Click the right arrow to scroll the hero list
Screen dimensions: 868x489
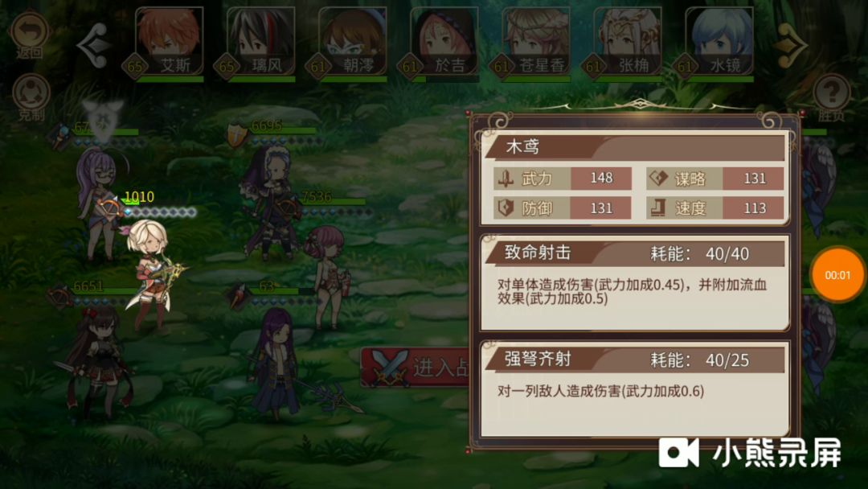pos(791,45)
